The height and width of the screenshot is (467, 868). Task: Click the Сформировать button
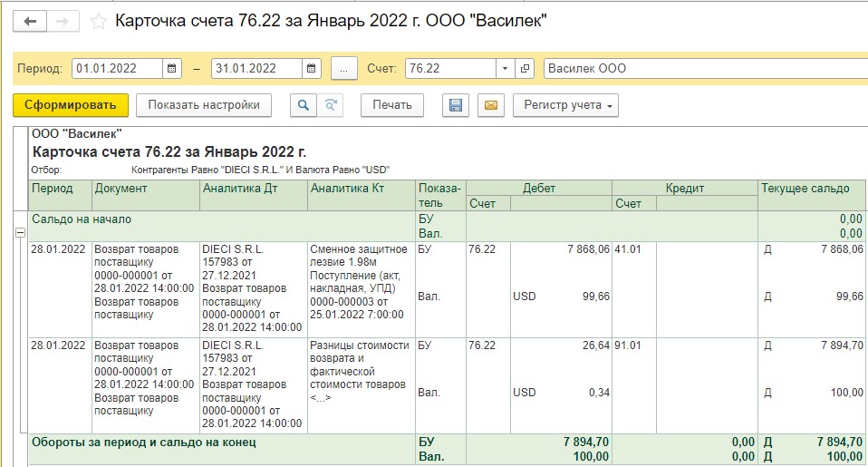[71, 105]
